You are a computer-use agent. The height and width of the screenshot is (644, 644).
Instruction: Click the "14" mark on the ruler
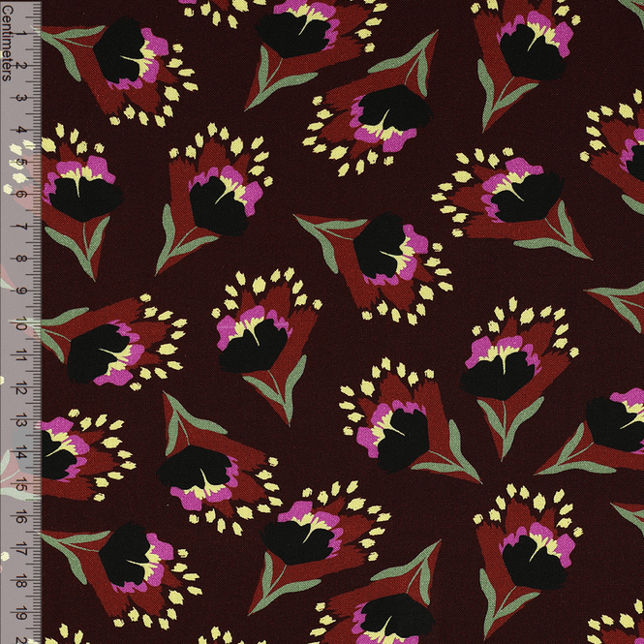pos(21,454)
